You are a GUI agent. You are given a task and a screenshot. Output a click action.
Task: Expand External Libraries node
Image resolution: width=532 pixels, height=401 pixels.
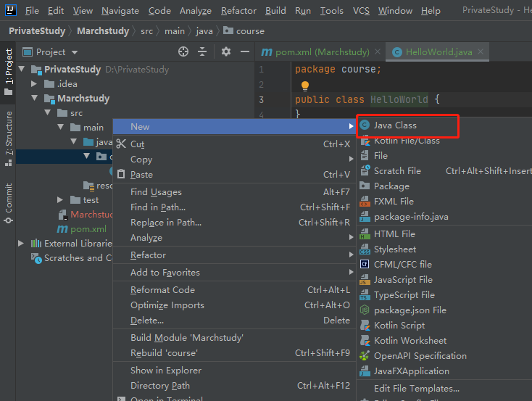pyautogui.click(x=21, y=243)
